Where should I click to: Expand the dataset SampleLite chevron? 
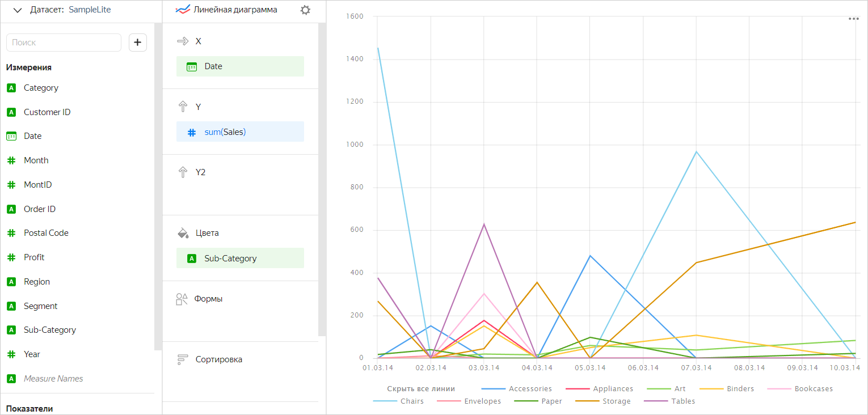click(x=18, y=10)
